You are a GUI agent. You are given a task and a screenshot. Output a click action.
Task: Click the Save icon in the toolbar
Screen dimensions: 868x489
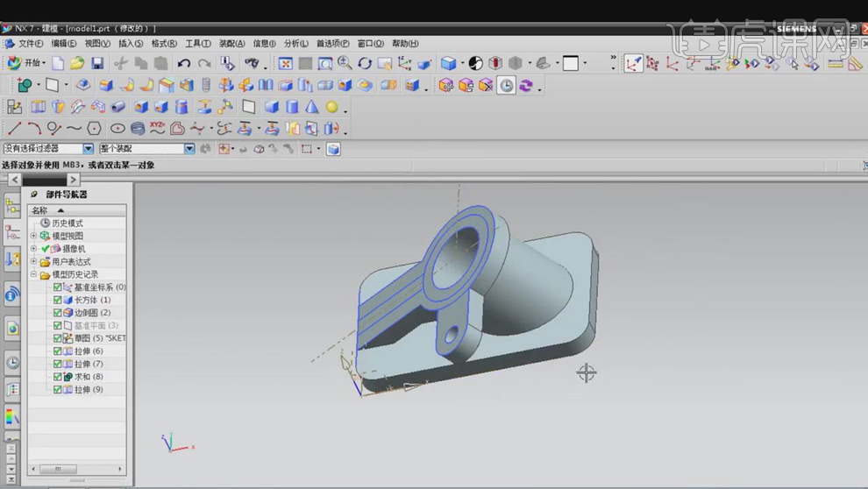click(97, 63)
